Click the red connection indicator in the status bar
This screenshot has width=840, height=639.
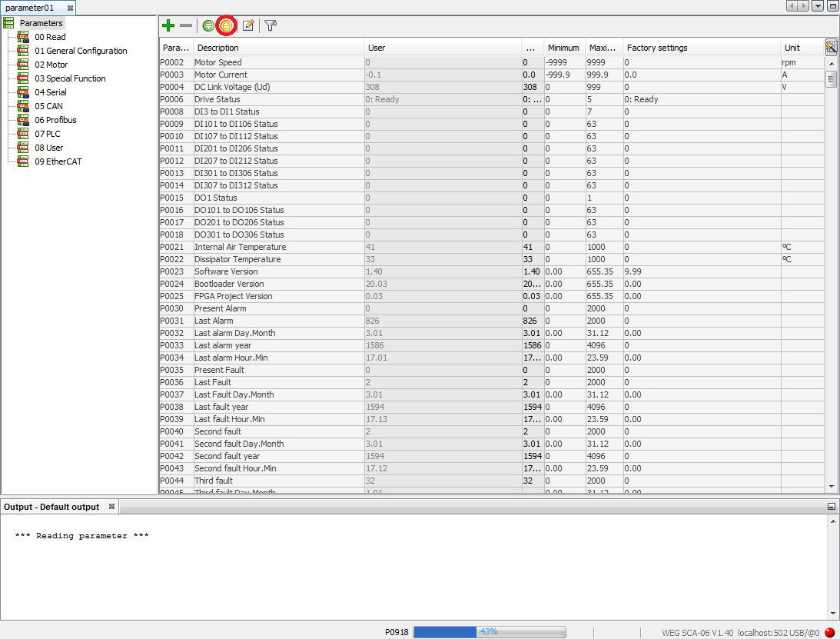831,632
